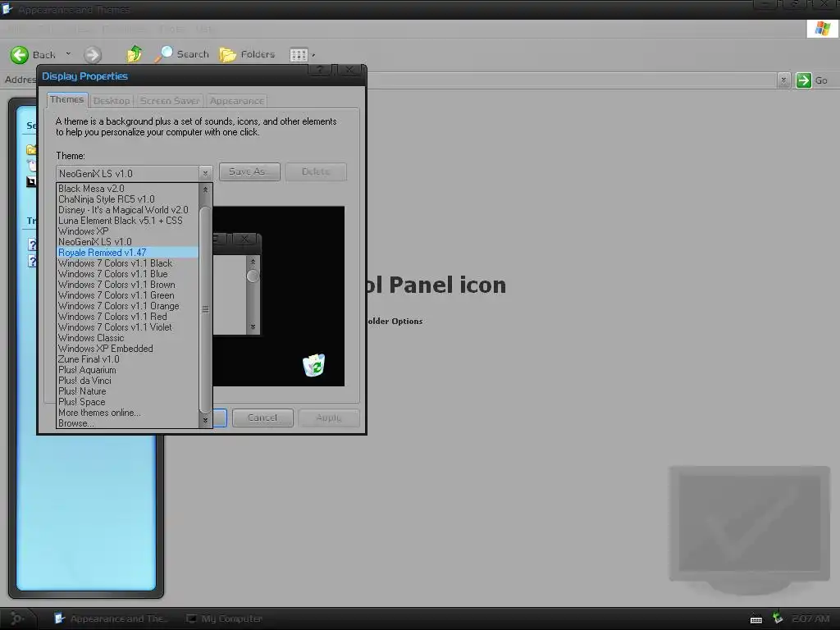Click the Apply button
840x630 pixels.
328,418
